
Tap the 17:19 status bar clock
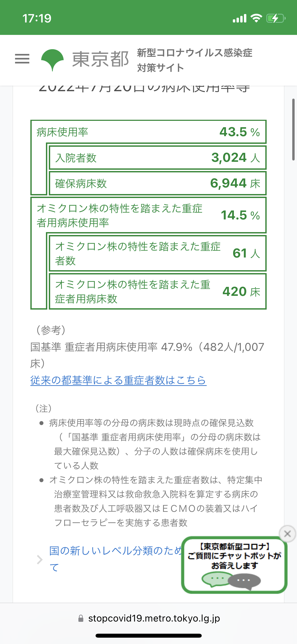[x=37, y=18]
